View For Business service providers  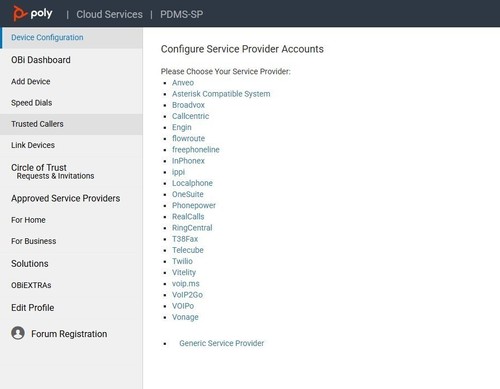pyautogui.click(x=34, y=241)
